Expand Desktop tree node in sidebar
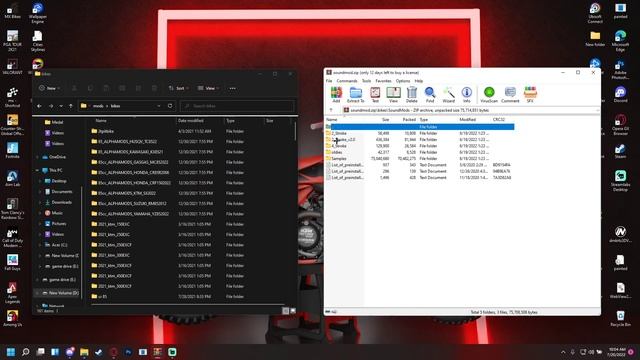640x360 pixels. (40, 181)
